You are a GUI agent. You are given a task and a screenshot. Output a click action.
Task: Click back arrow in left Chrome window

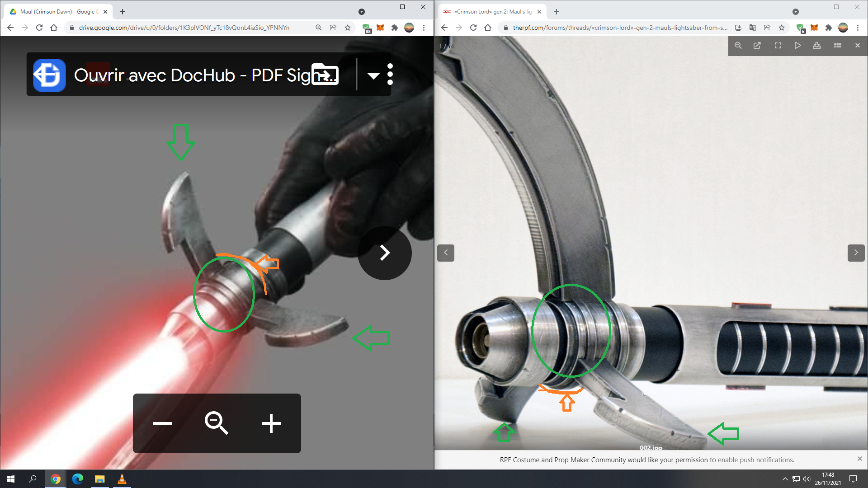10,28
